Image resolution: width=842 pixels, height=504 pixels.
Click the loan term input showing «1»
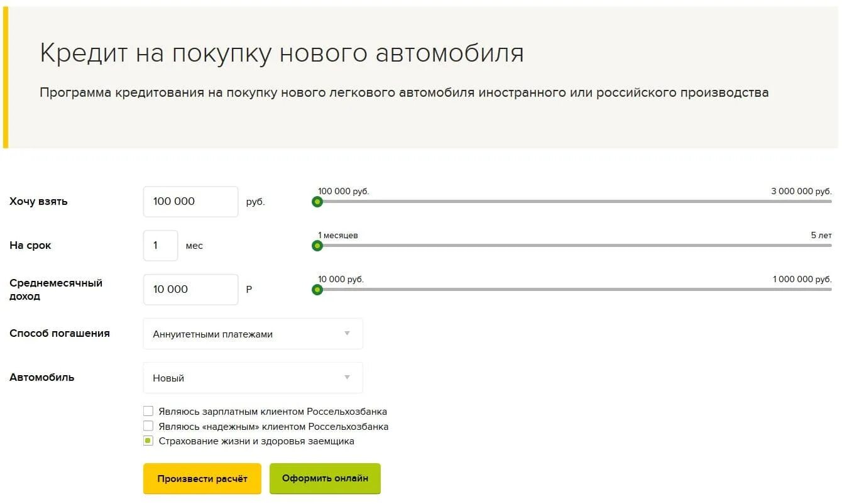pos(160,245)
